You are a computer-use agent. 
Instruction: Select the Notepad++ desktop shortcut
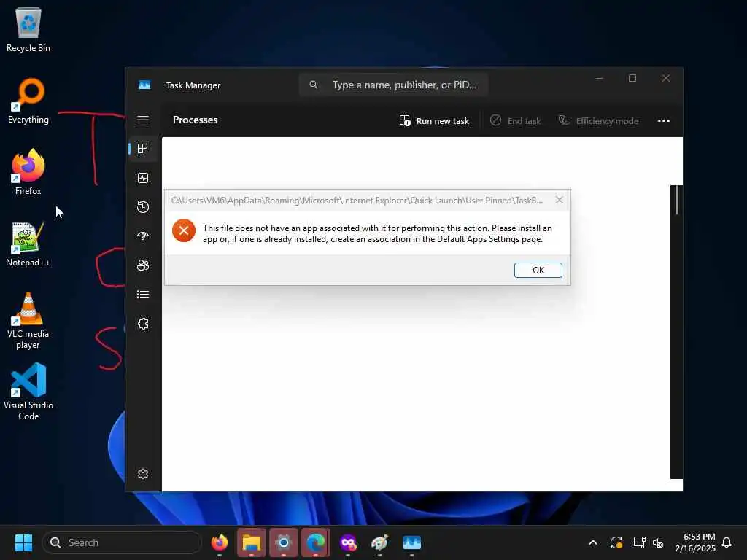coord(28,244)
